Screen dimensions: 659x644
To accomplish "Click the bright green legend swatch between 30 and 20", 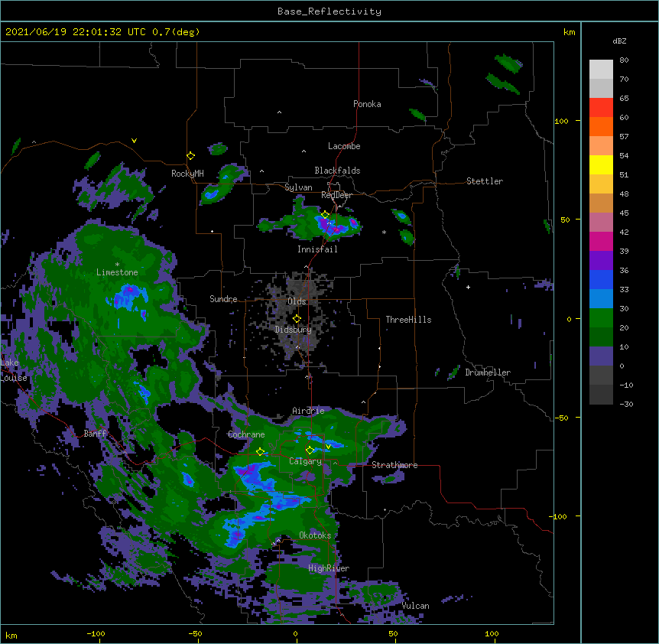I will point(601,318).
